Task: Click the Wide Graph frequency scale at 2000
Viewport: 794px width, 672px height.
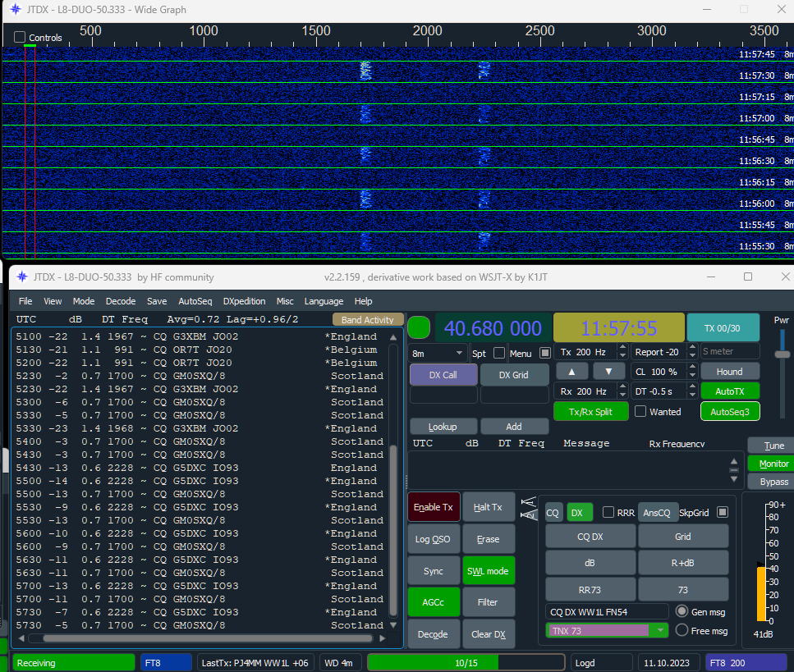Action: [427, 31]
